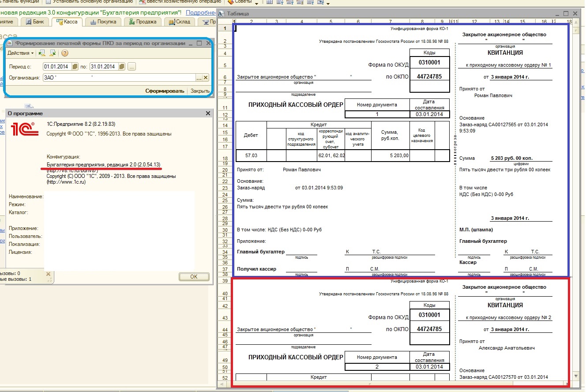Screen dimensions: 586x392
Task: Select row header 1 in the table
Action: tap(225, 29)
